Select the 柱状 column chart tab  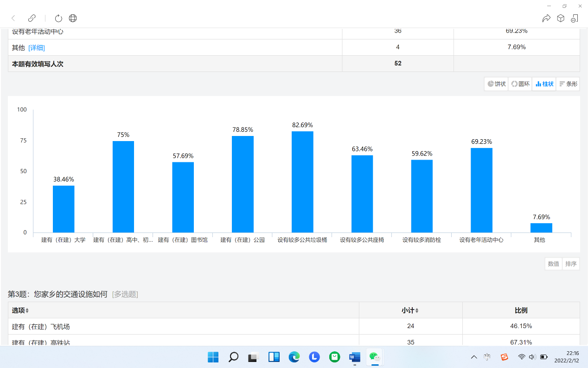pos(544,84)
